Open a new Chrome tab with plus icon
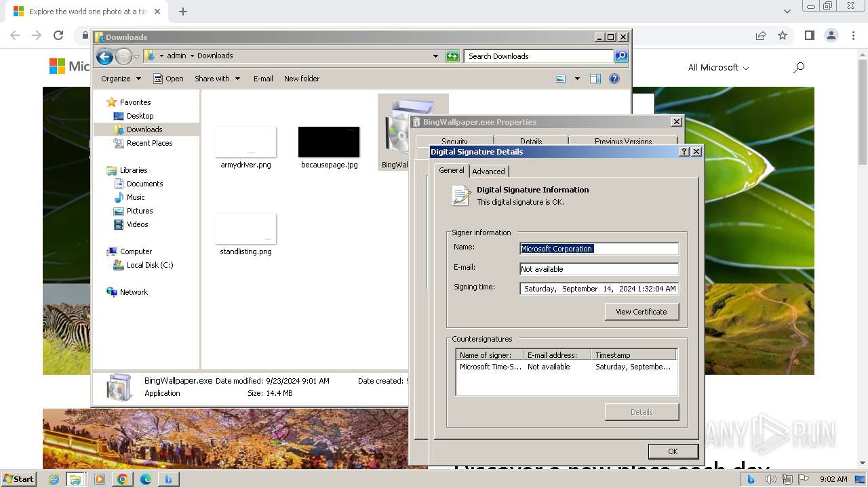The image size is (868, 488). (183, 12)
